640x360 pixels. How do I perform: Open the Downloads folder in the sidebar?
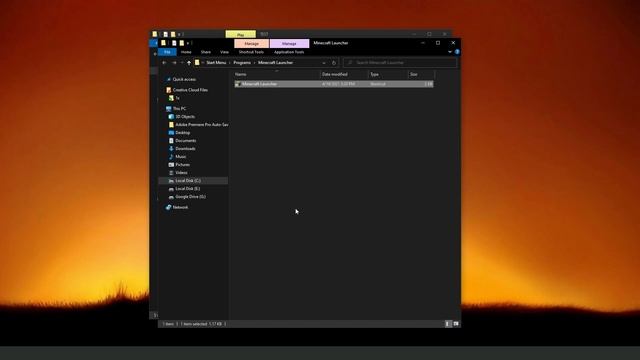point(182,149)
